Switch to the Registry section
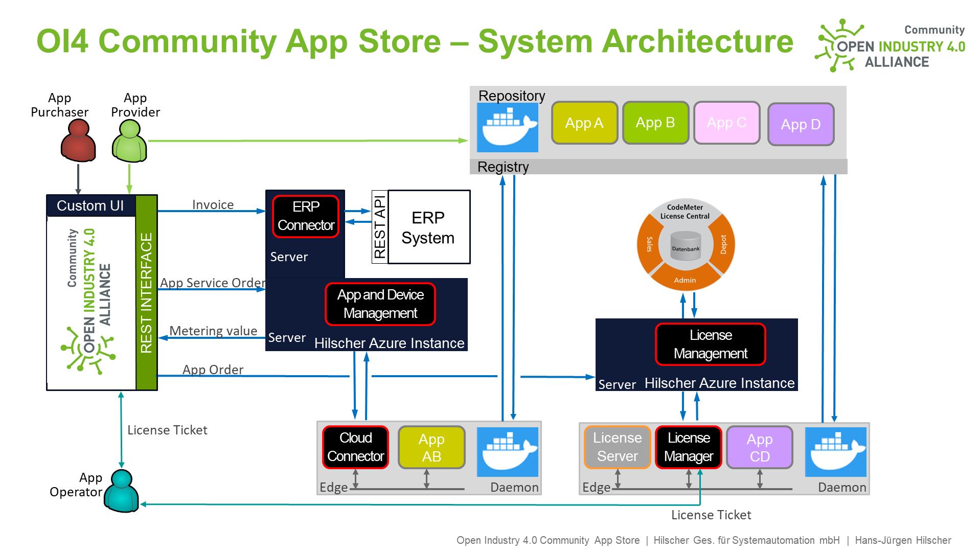Image resolution: width=980 pixels, height=552 pixels. pos(503,166)
